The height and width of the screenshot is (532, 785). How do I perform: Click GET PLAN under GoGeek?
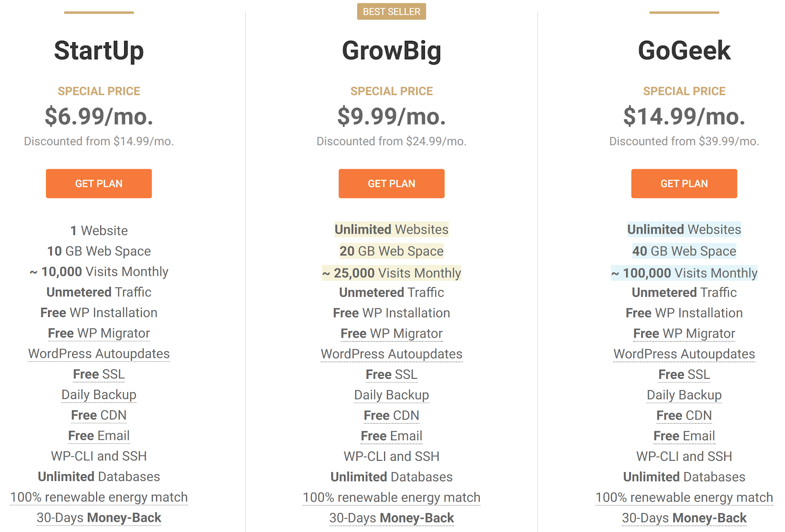point(684,184)
